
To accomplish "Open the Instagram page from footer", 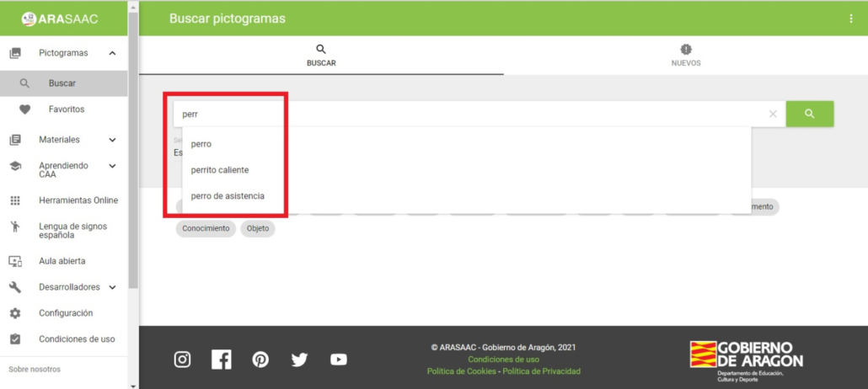I will tap(182, 360).
